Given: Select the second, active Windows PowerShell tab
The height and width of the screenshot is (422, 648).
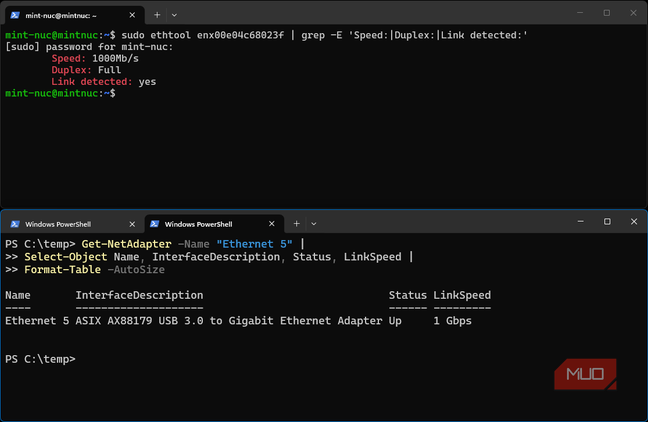Looking at the screenshot, I should coord(214,224).
